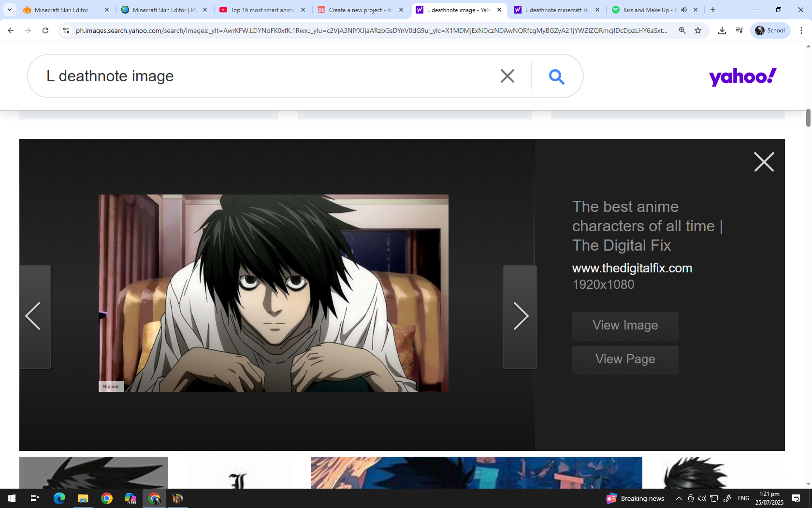Close the image preview panel

(x=764, y=162)
